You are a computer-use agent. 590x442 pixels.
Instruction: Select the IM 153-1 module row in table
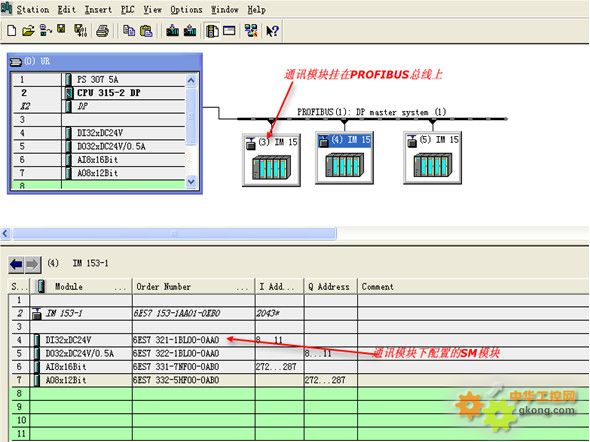tap(299, 313)
